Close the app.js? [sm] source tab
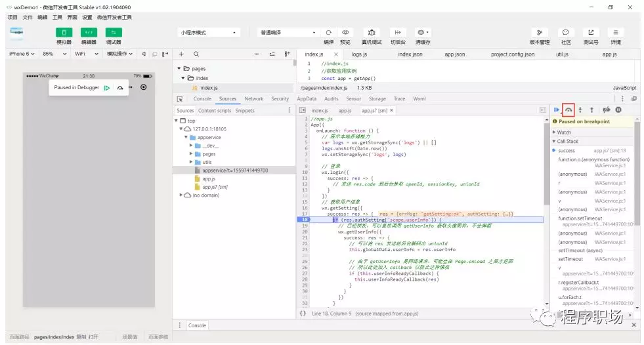This screenshot has height=345, width=644. [x=391, y=110]
